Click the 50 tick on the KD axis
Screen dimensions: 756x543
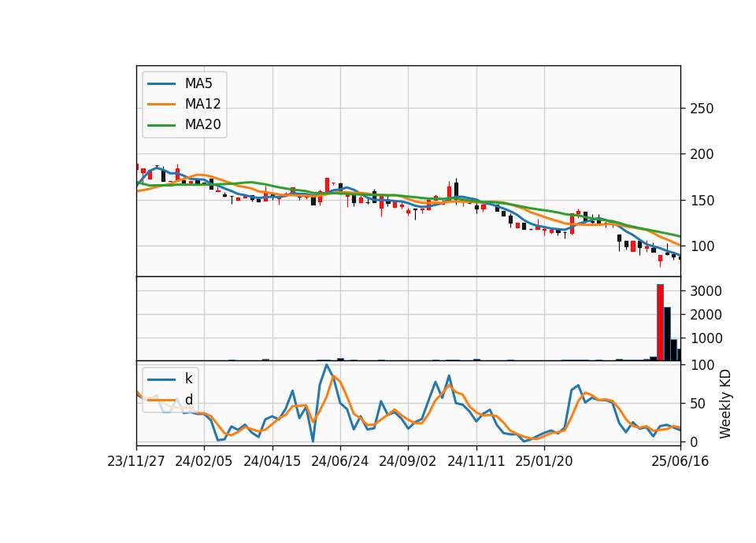(x=698, y=404)
